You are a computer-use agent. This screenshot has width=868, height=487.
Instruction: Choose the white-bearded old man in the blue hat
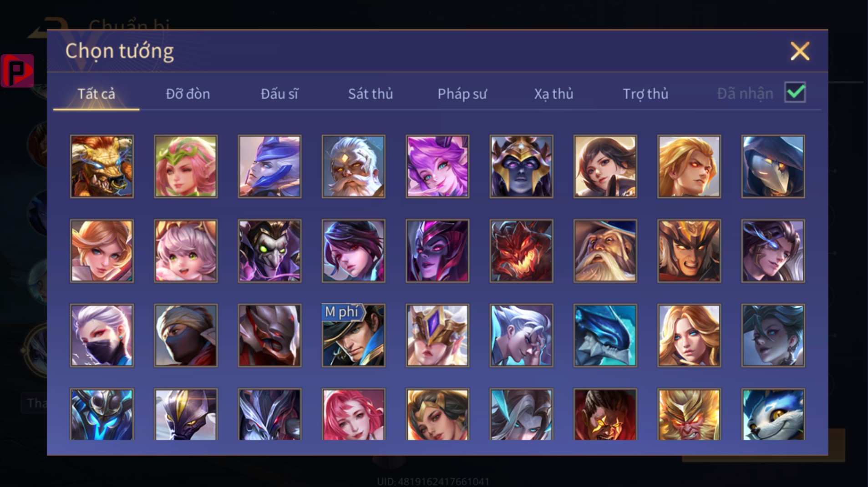[x=605, y=251]
